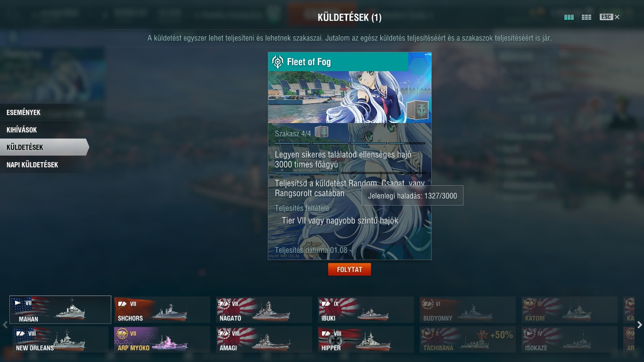Choose the Nagato battleship card
This screenshot has width=644, height=362.
click(x=264, y=310)
